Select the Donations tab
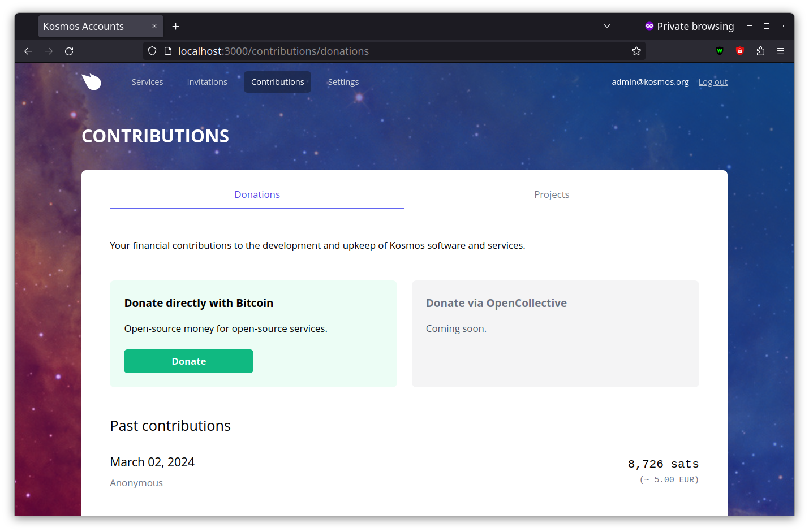The height and width of the screenshot is (532, 809). pos(257,194)
